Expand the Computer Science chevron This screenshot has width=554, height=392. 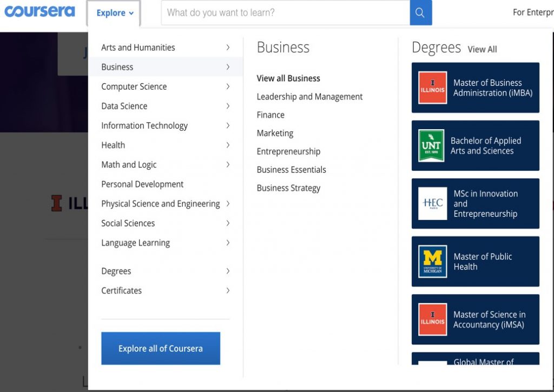pos(228,87)
